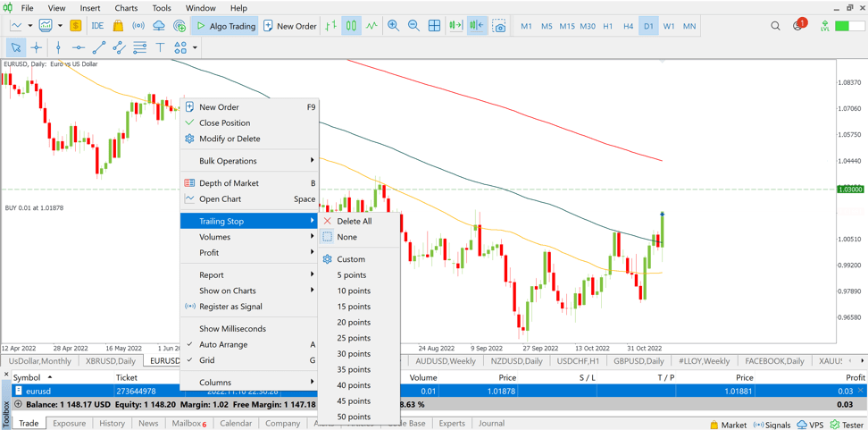
Task: Click the New Order toolbar button
Action: coord(290,26)
